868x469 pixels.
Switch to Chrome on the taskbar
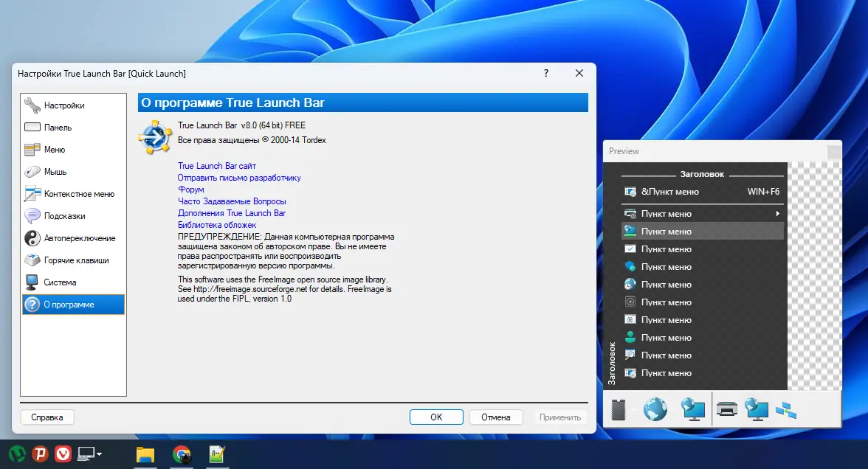182,454
